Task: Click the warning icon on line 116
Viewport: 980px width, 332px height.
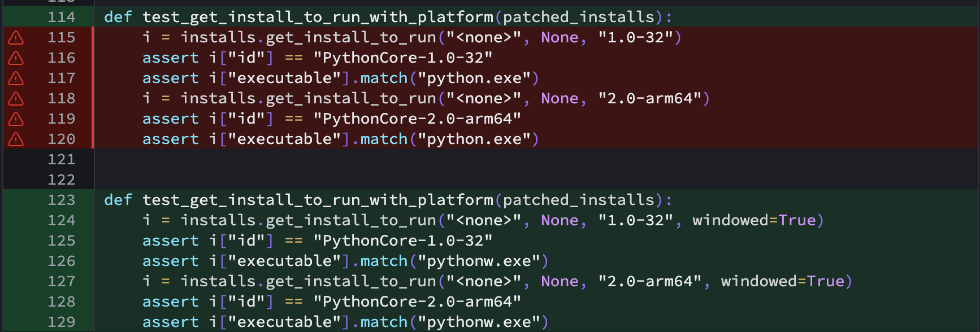Action: coord(16,58)
